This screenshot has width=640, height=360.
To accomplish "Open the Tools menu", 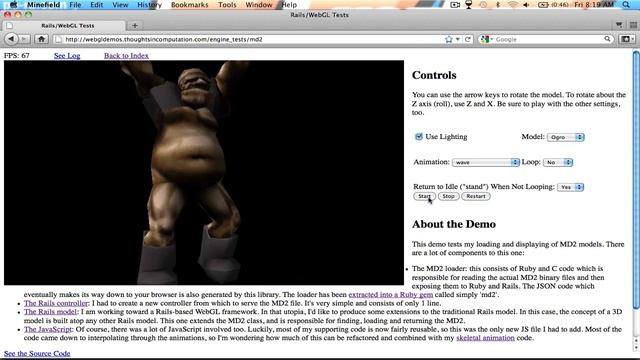I will point(227,4).
